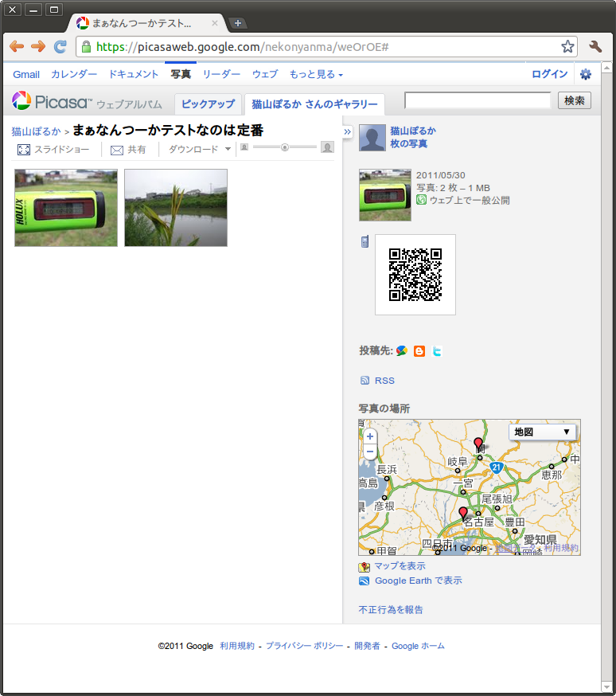Viewport: 616px width, 696px height.
Task: Share album via Blogger icon
Action: point(419,350)
